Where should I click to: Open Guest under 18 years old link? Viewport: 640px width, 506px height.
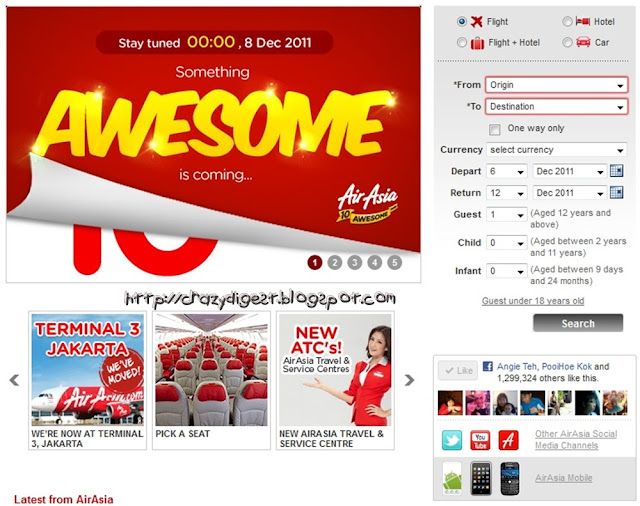pos(533,301)
